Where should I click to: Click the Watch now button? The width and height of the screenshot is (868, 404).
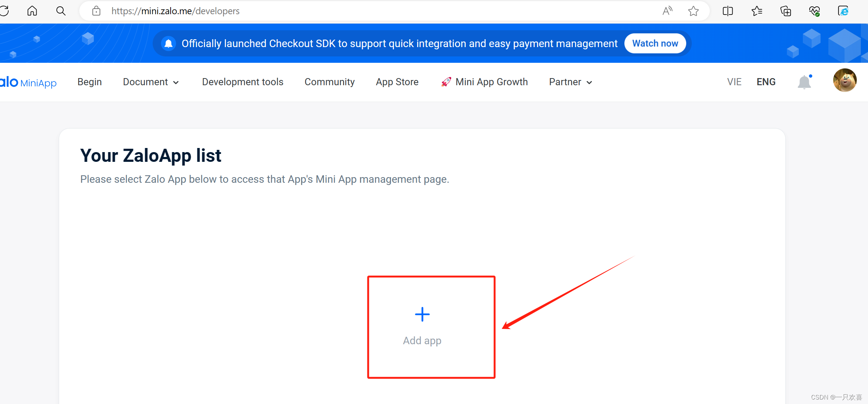655,43
